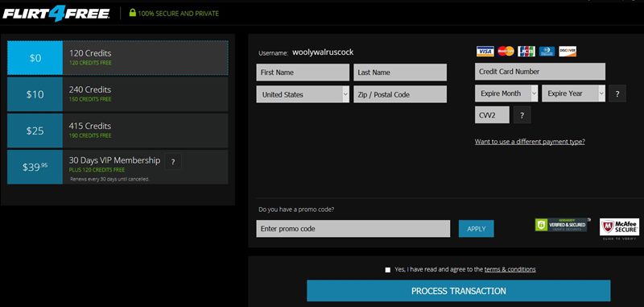The height and width of the screenshot is (307, 644).
Task: Open help next to Expire Year
Action: pos(617,93)
